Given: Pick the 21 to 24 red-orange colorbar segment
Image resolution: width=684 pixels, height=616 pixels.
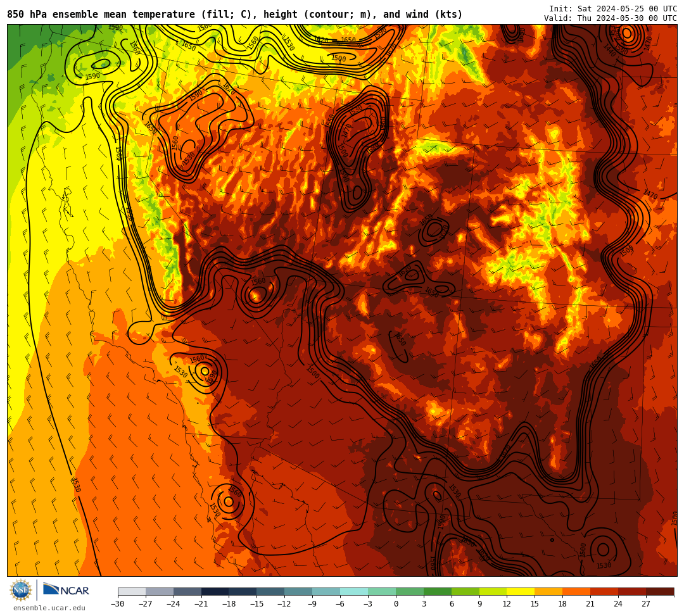Looking at the screenshot, I should coord(605,591).
